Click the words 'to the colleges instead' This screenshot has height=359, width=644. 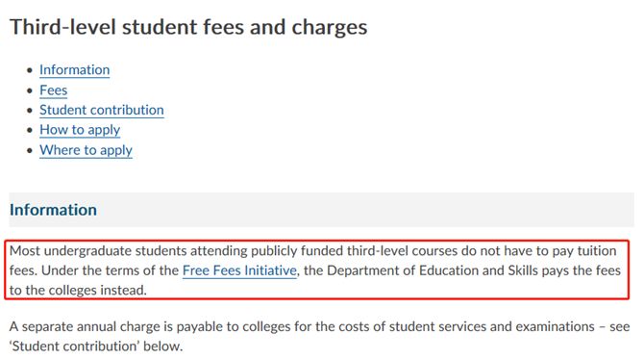(78, 291)
